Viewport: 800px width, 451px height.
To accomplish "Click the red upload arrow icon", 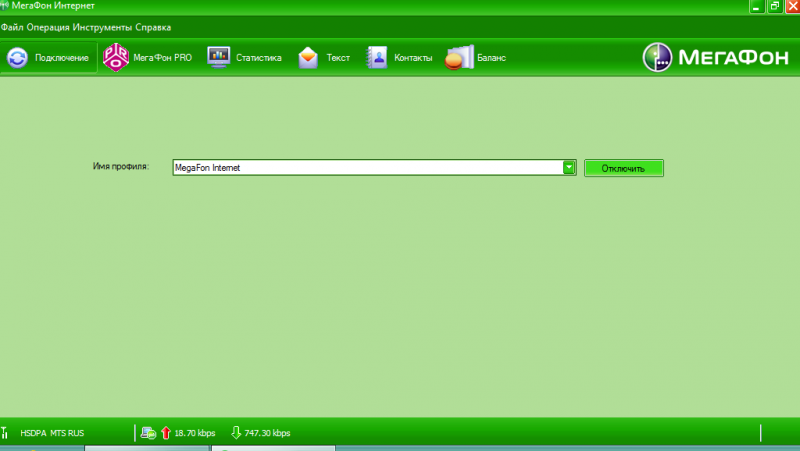I will (x=166, y=433).
